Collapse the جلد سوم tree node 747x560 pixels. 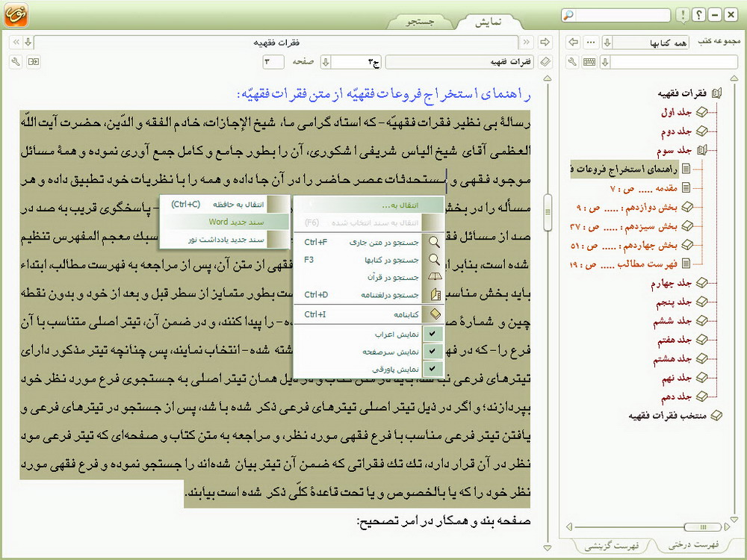pos(701,151)
